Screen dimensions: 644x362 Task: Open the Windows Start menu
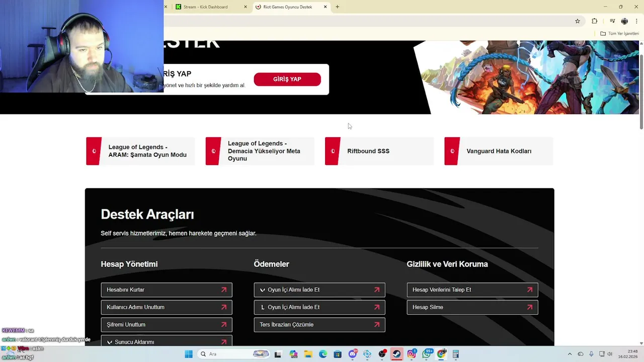tap(189, 354)
